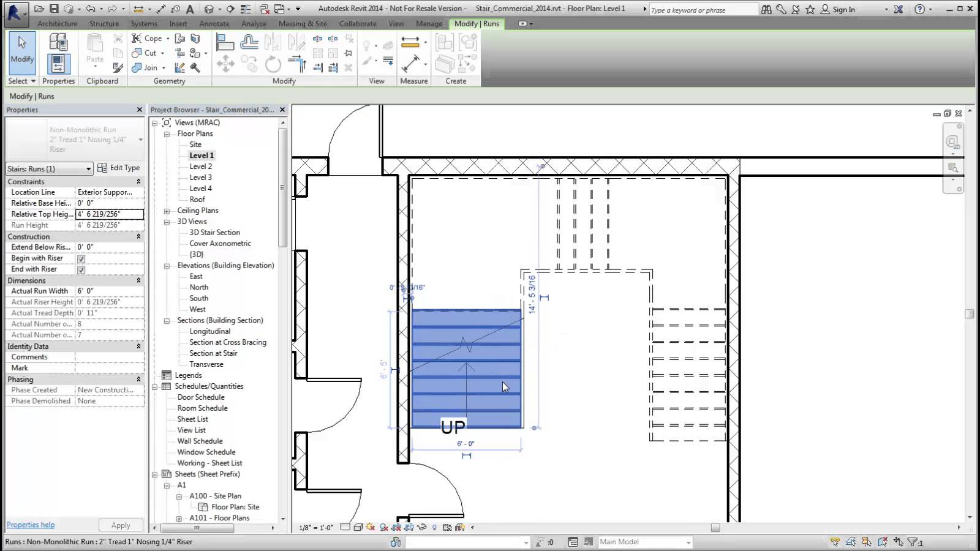Open the Properties help link
Screen dimensions: 980x551
[30, 525]
